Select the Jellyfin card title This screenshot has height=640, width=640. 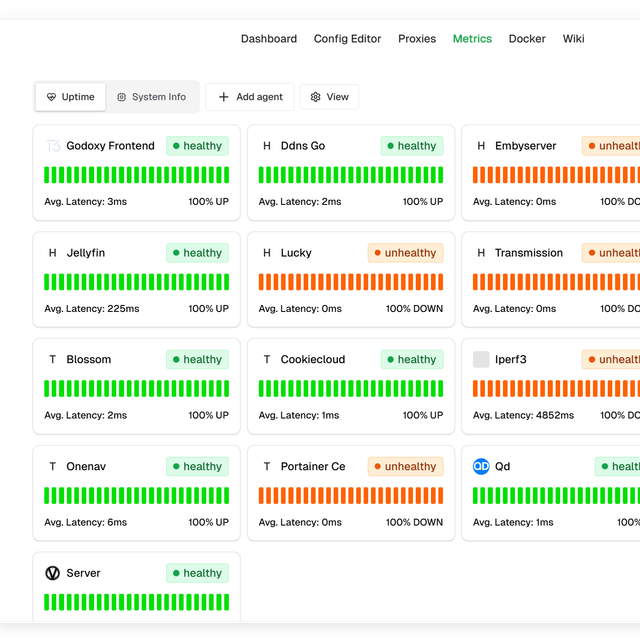pos(86,253)
